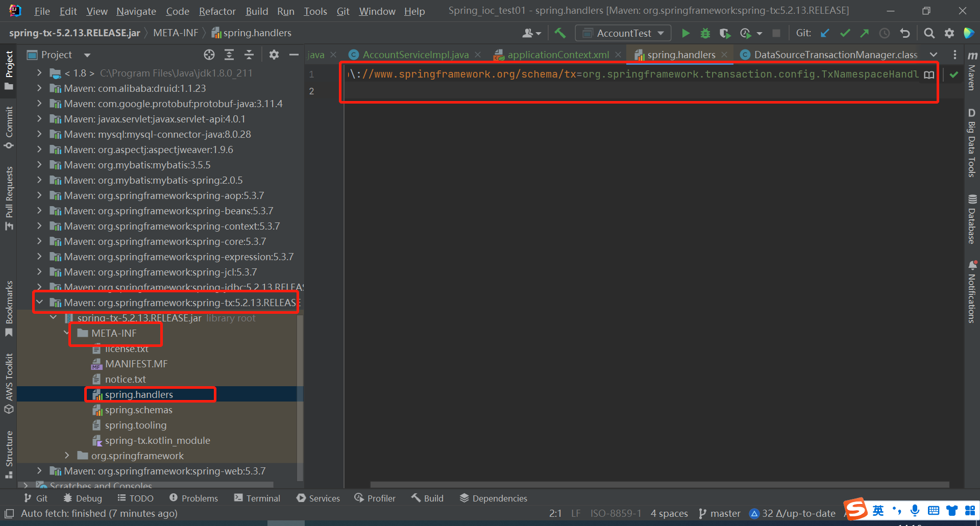980x526 pixels.
Task: Collapse the META-INF folder
Action: pos(67,333)
